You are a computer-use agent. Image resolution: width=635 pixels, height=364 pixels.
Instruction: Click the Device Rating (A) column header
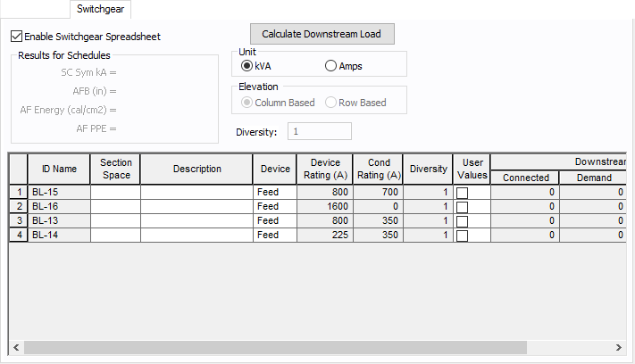point(325,169)
